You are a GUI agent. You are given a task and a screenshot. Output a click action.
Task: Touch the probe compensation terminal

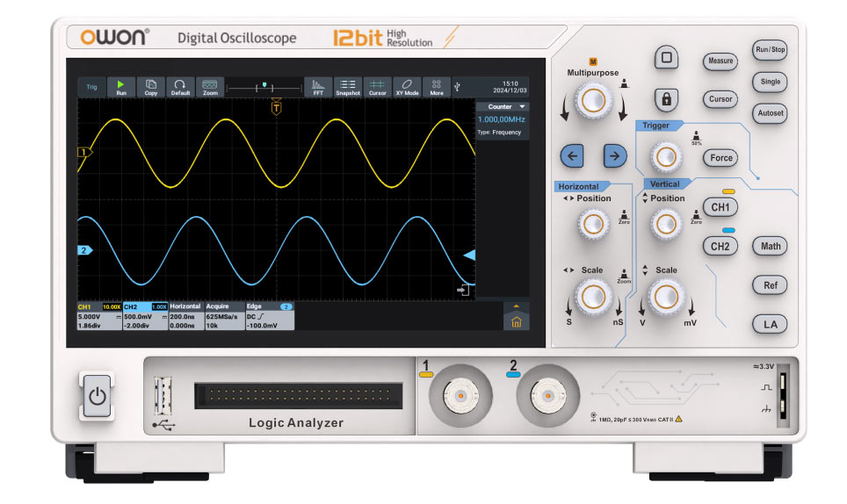click(783, 396)
